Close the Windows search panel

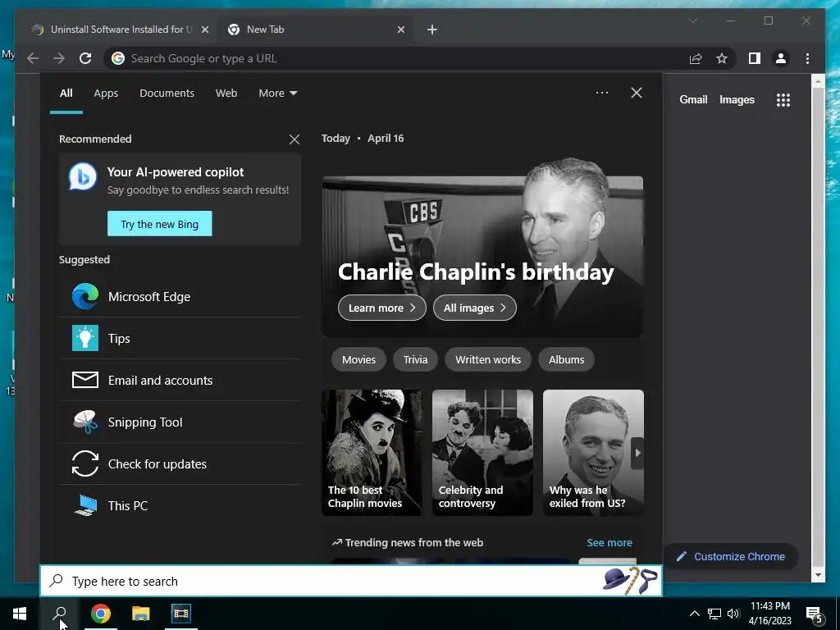637,93
